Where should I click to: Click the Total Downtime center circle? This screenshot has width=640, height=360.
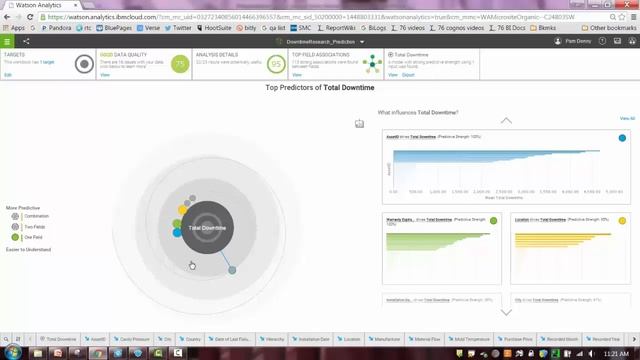click(x=207, y=227)
